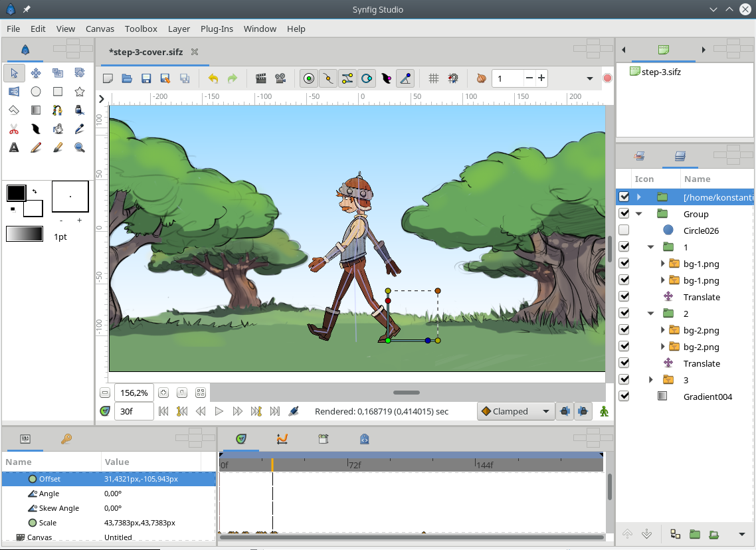This screenshot has height=550, width=756.
Task: Hide the Gradient004 layer
Action: tap(623, 396)
